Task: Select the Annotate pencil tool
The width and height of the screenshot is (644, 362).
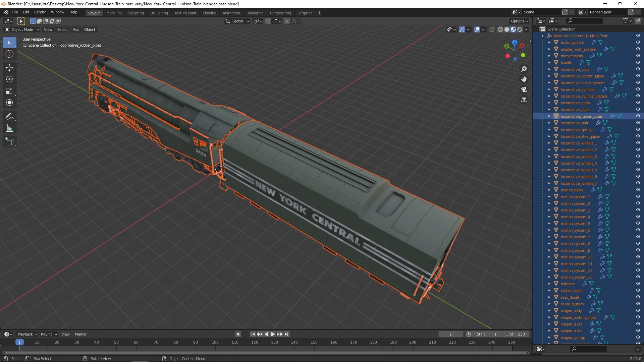Action: [9, 117]
